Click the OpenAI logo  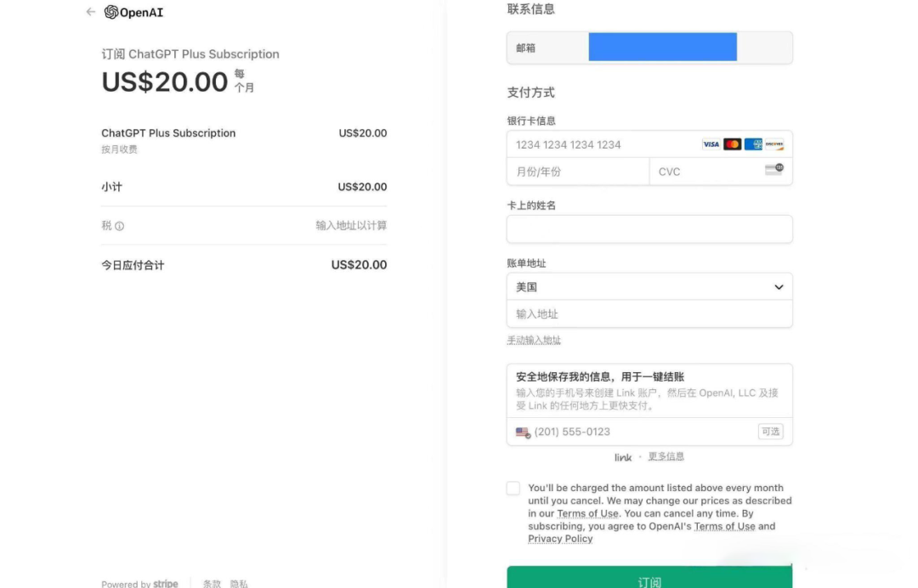pos(133,12)
